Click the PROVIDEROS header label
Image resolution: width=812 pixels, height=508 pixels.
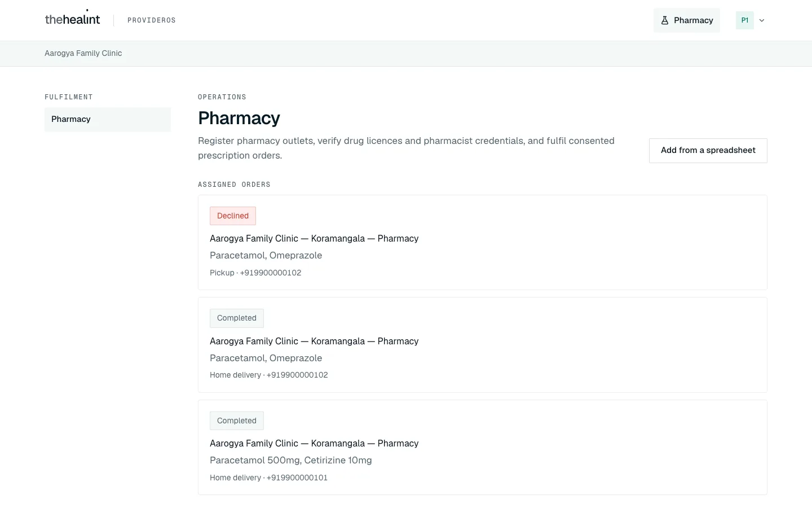coord(152,20)
